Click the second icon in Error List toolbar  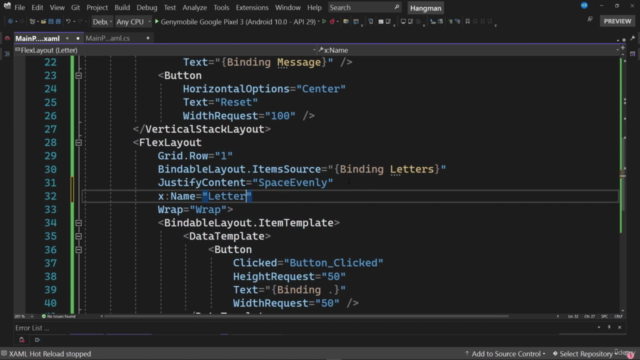coord(37,340)
